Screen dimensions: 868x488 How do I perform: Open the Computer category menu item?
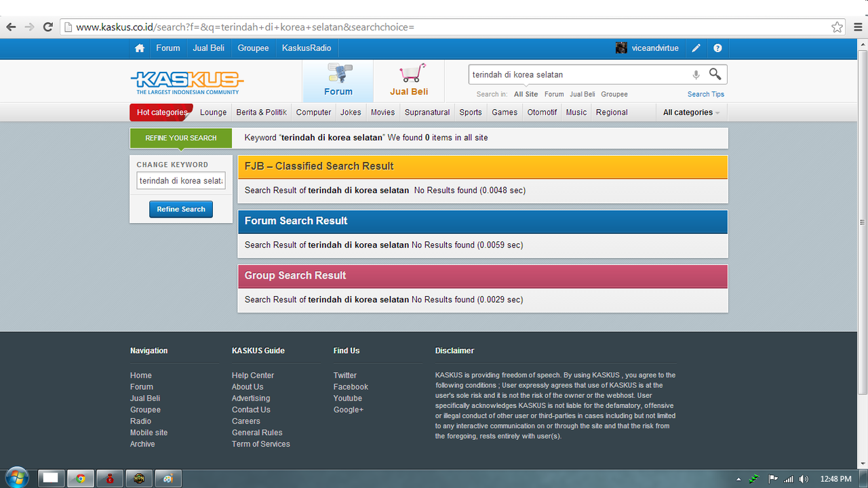click(313, 113)
